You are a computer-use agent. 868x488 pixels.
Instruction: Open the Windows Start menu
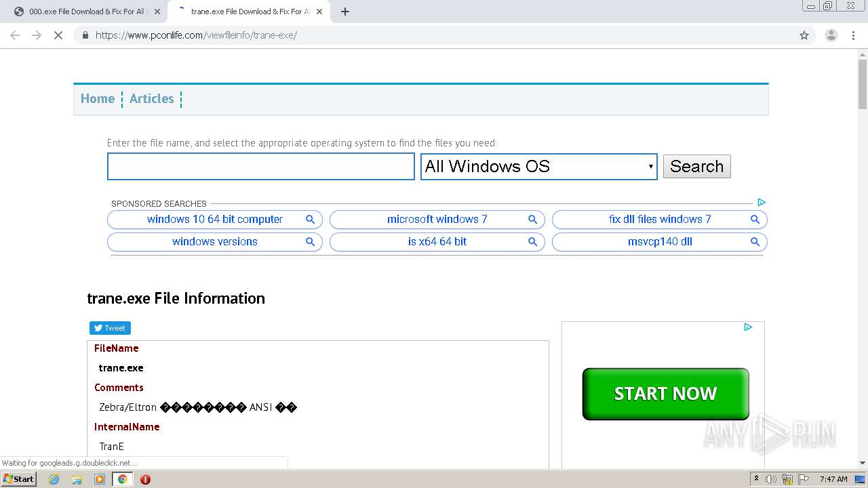click(x=18, y=479)
